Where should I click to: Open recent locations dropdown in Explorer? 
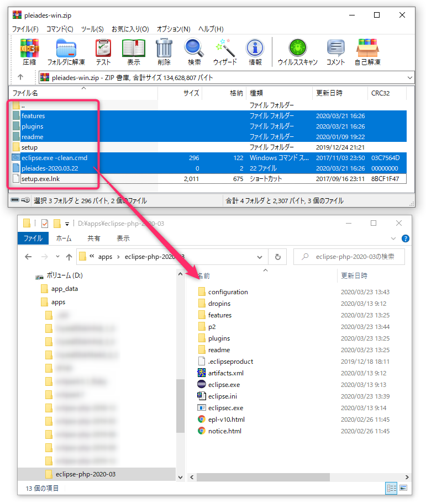[x=57, y=257]
